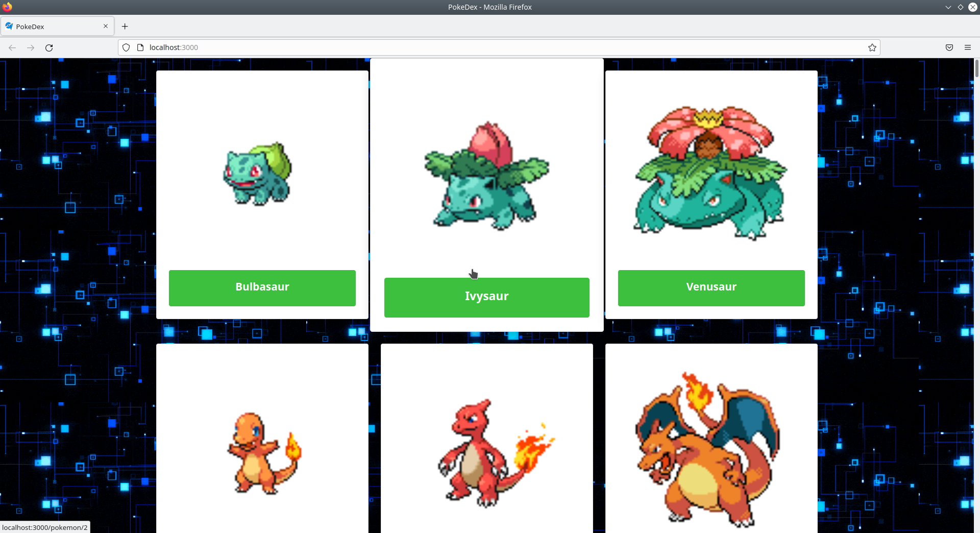Focus the localhost:3000 address bar
Viewport: 980px width, 533px height.
(499, 47)
